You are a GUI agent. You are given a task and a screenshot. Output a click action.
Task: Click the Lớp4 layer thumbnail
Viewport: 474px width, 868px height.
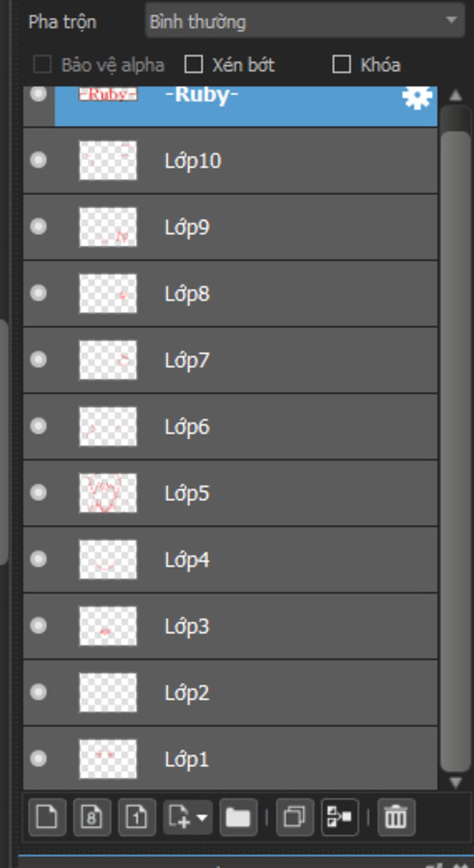pyautogui.click(x=108, y=559)
